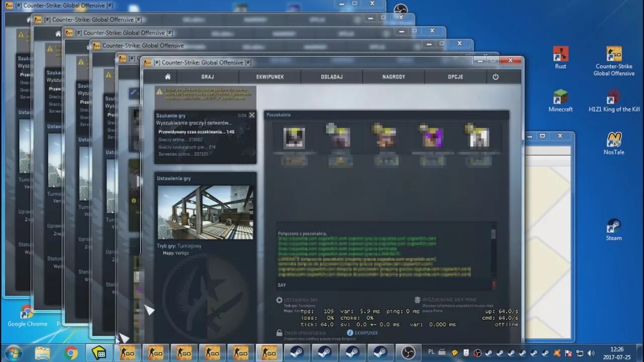Click the blue info EKWIPUNEK icon

350,333
